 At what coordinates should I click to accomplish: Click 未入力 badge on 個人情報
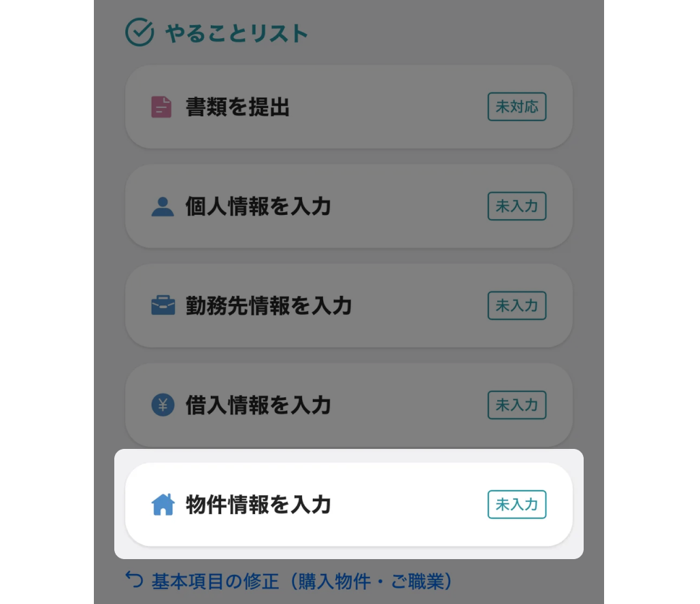(516, 206)
